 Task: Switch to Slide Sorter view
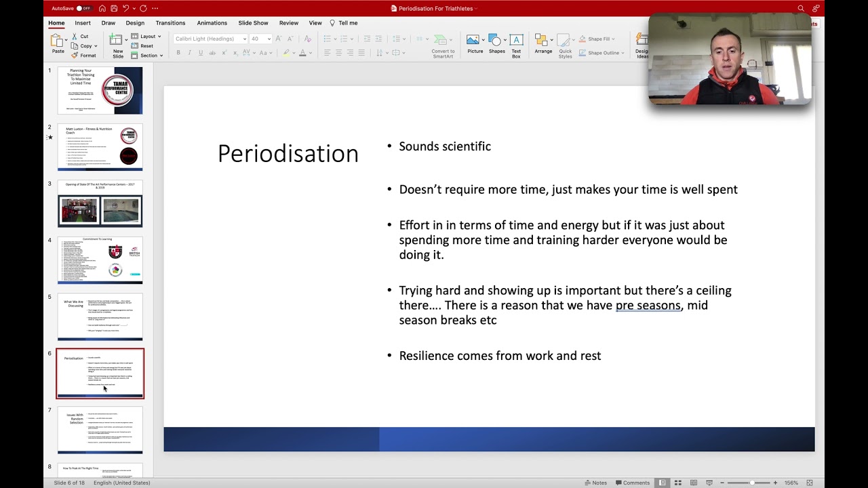677,483
